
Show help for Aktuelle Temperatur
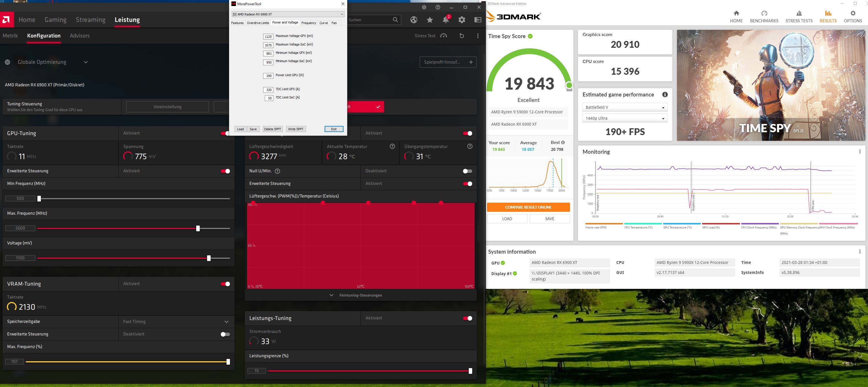pyautogui.click(x=392, y=146)
